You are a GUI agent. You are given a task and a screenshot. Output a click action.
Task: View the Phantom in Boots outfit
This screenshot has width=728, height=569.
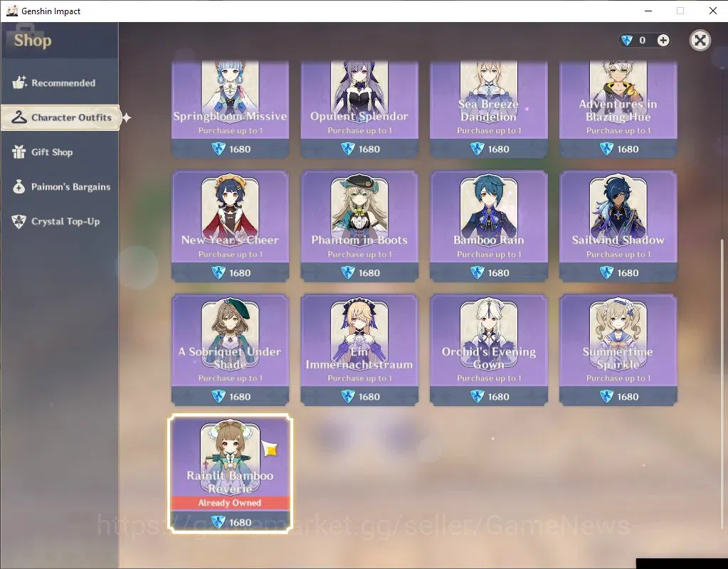coord(359,226)
